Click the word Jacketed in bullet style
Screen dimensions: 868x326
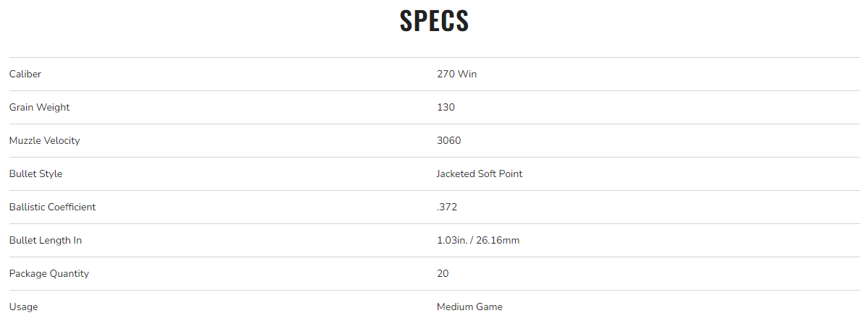pyautogui.click(x=457, y=173)
